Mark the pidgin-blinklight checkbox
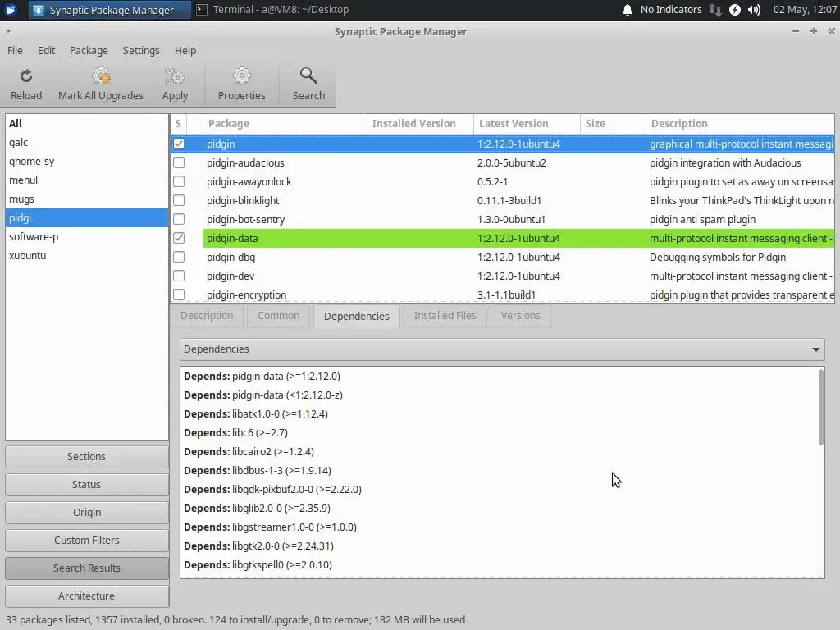840x630 pixels. point(179,200)
